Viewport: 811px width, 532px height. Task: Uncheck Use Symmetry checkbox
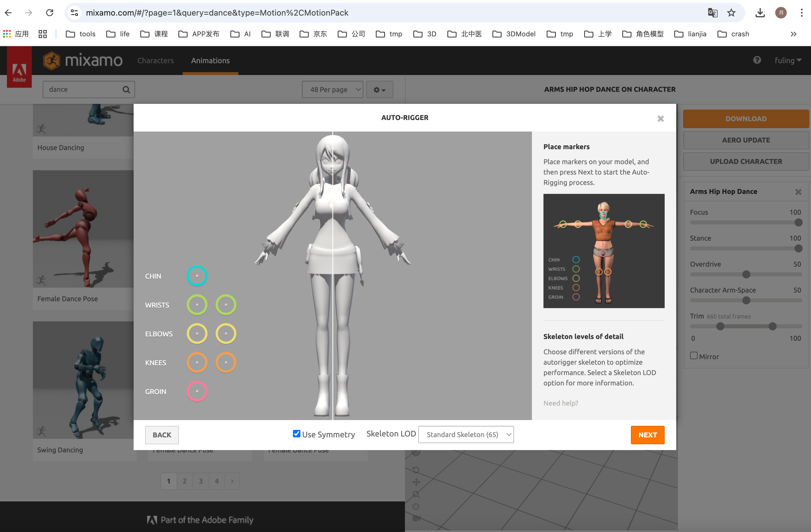(296, 434)
